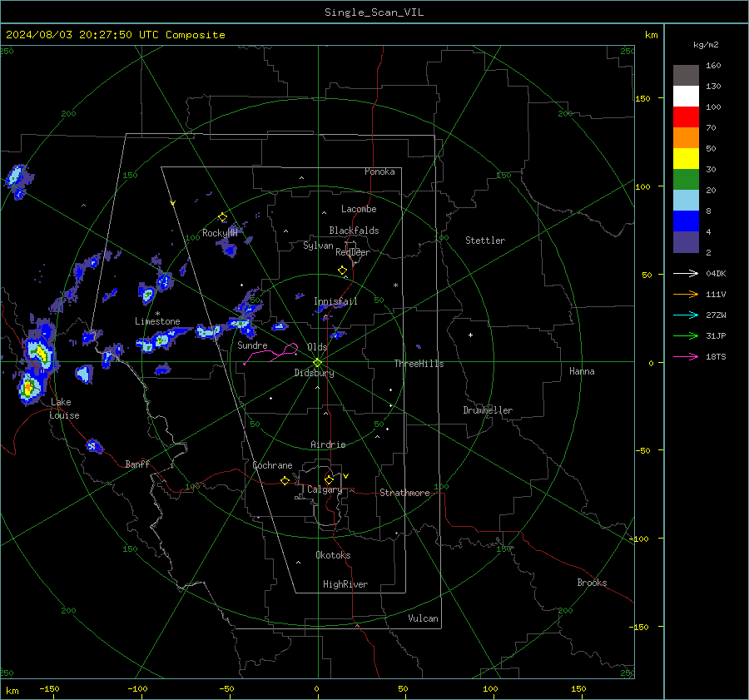
Task: Click the Calgary city label
Action: (x=325, y=489)
